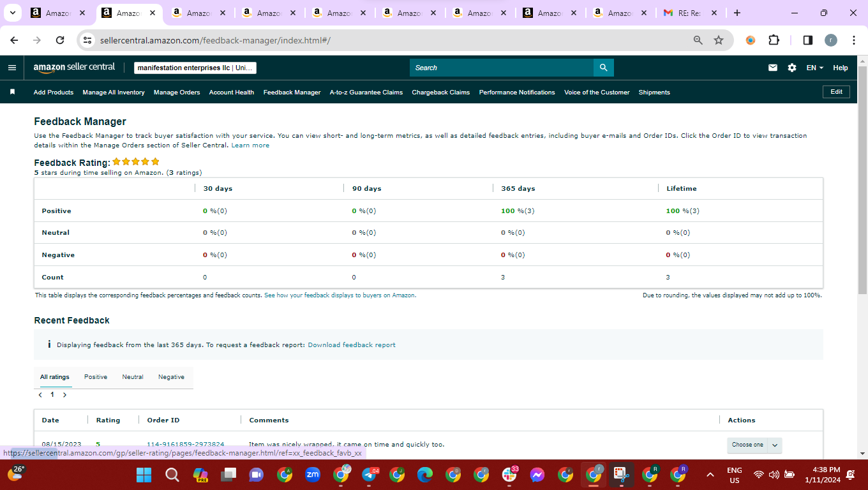This screenshot has width=868, height=490.
Task: Click the page zoom magnifier in address bar
Action: coord(698,40)
